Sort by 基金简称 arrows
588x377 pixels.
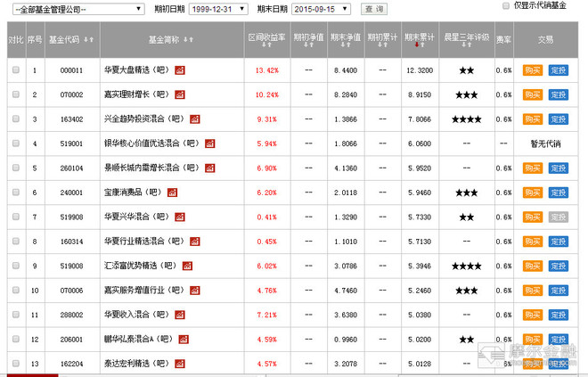tap(188, 39)
